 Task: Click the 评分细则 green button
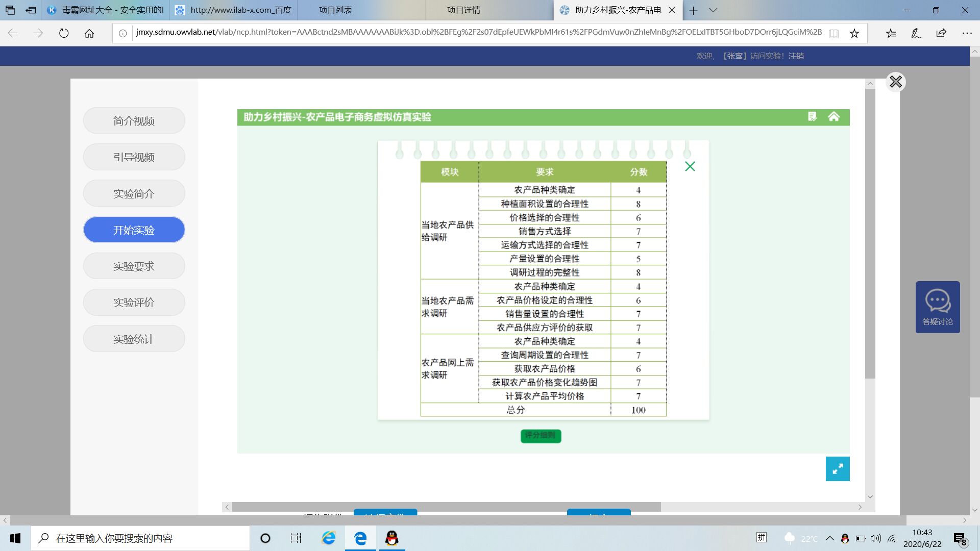click(540, 436)
